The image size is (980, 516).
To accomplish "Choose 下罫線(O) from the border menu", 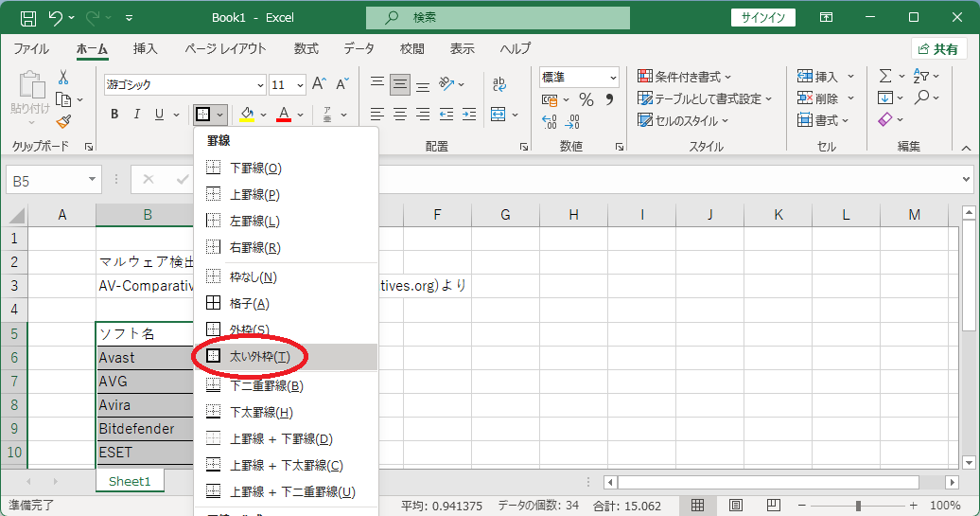I will (x=286, y=168).
